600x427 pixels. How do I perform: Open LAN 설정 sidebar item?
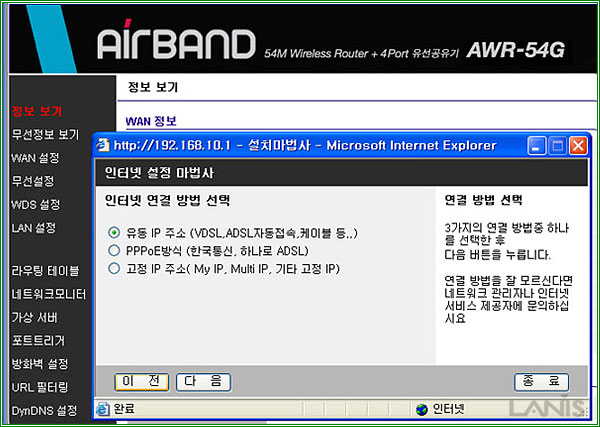pos(34,228)
